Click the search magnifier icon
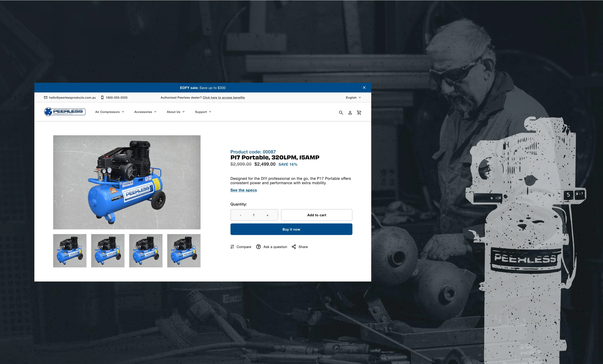Image resolution: width=603 pixels, height=364 pixels. [341, 113]
